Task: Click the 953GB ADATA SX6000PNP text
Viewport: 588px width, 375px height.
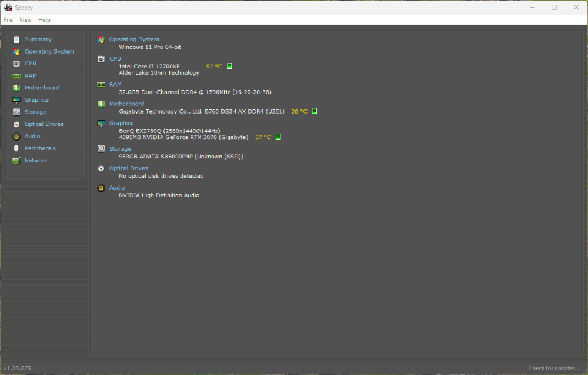Action: [x=181, y=157]
